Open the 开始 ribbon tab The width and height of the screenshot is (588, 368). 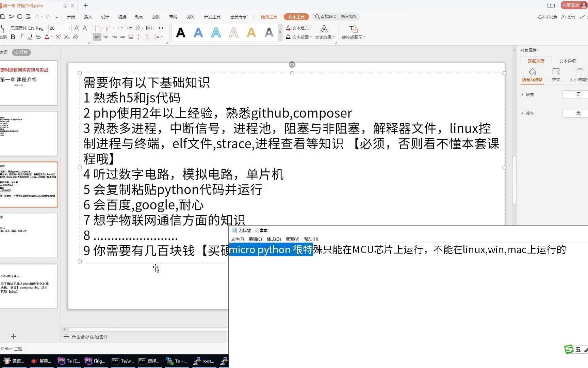click(71, 17)
